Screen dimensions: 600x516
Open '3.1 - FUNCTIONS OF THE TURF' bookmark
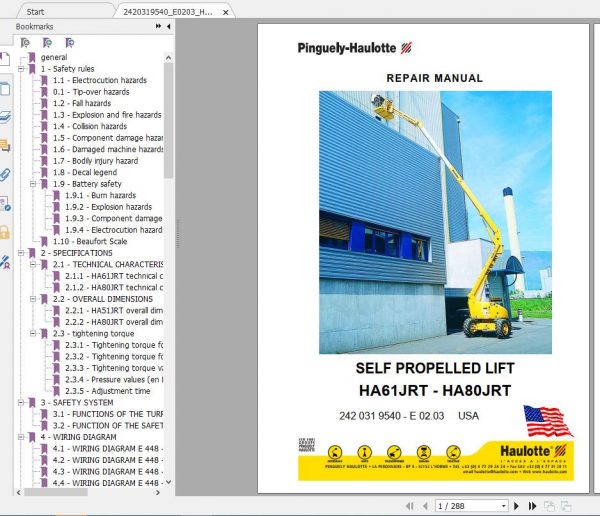[108, 414]
